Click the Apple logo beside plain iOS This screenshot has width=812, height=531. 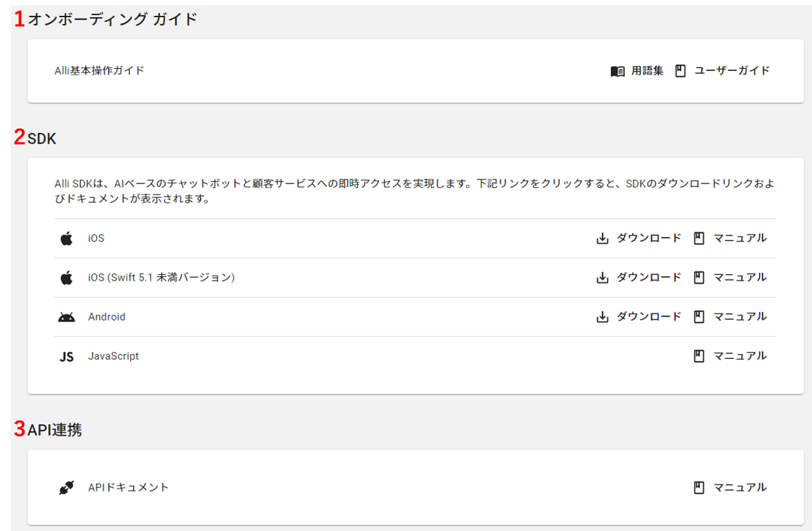[66, 238]
